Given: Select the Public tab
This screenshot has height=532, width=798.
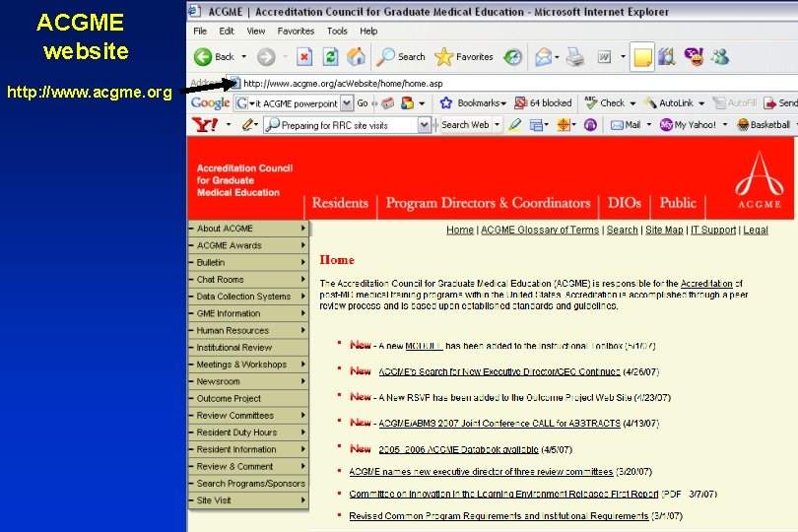Looking at the screenshot, I should point(678,203).
